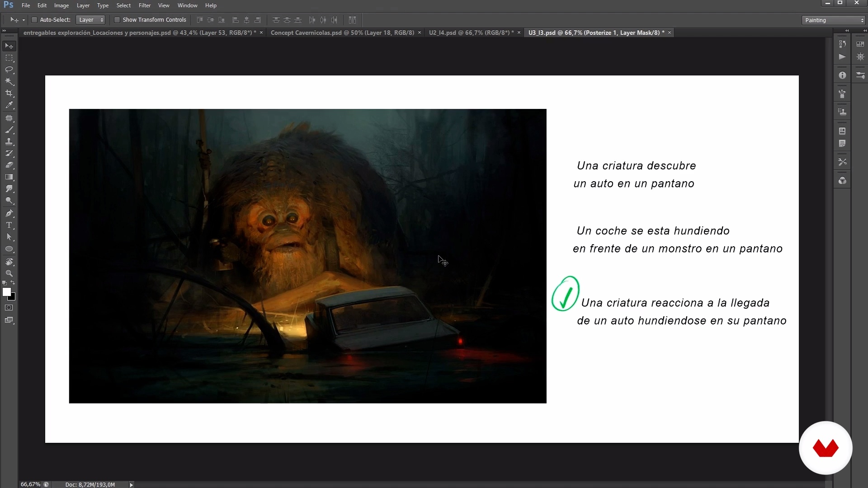Open the Navigator panel wheel icon
The image size is (868, 488).
tap(860, 57)
